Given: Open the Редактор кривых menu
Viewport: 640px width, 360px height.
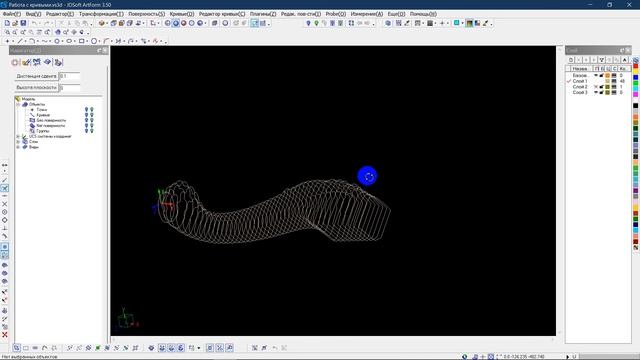Looking at the screenshot, I should pos(222,14).
